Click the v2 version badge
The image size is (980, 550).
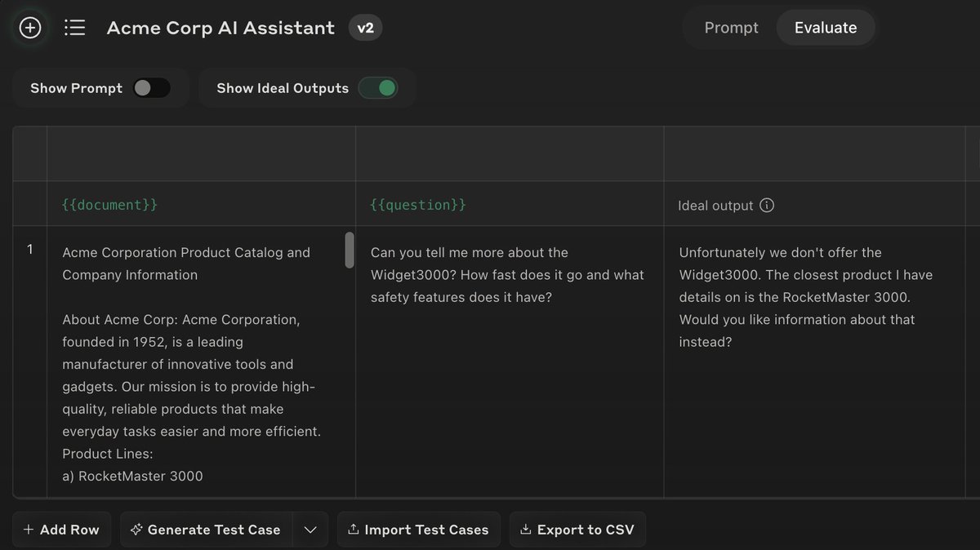[x=365, y=28]
